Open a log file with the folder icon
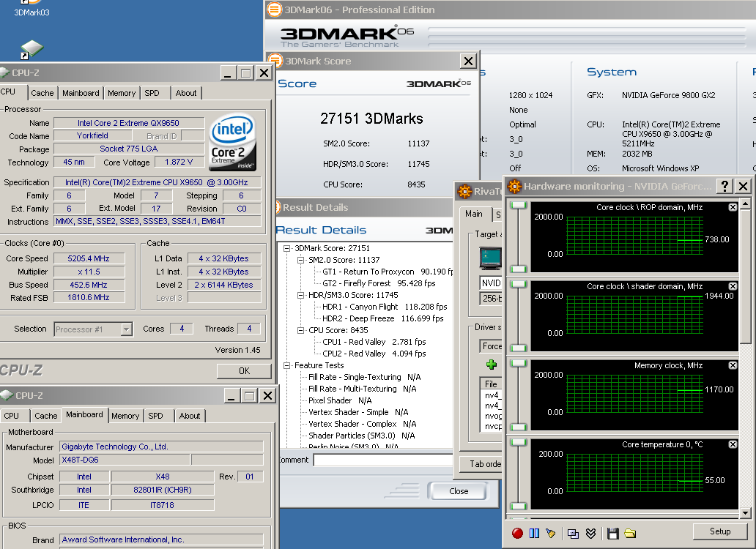 click(x=630, y=533)
